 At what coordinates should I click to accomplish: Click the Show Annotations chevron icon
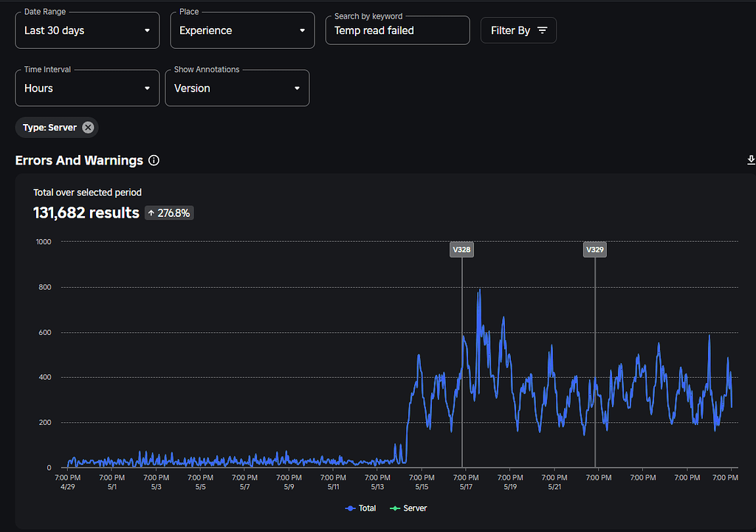click(x=298, y=87)
